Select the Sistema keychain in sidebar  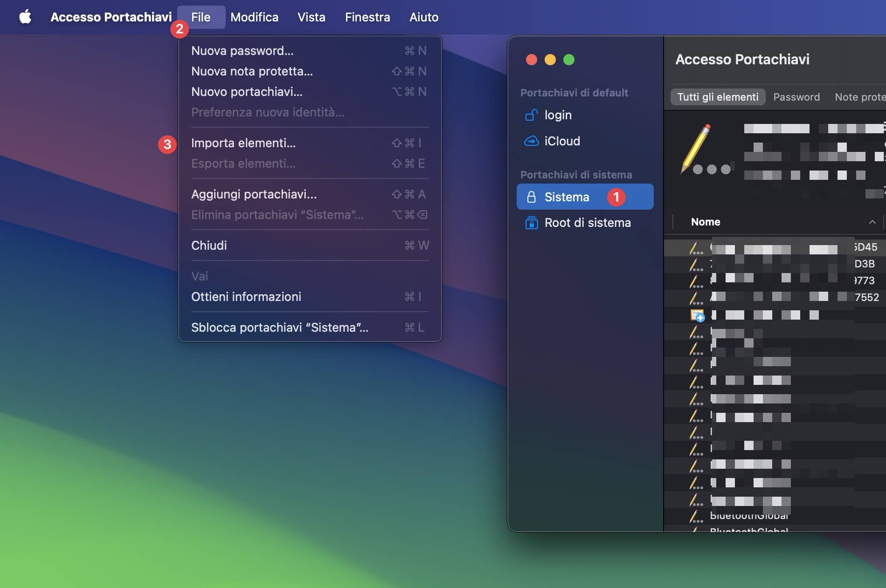click(585, 197)
